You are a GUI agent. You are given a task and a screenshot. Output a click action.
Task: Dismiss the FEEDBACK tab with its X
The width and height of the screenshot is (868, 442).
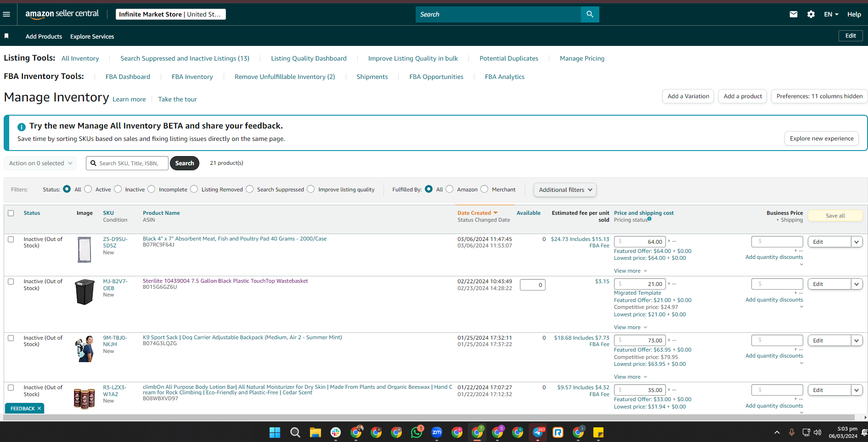click(x=39, y=408)
